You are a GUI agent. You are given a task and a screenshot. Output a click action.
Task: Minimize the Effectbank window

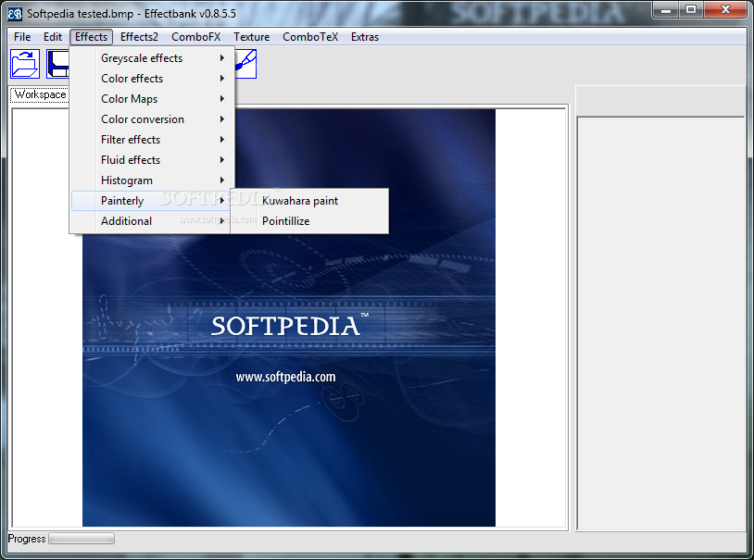click(x=666, y=9)
